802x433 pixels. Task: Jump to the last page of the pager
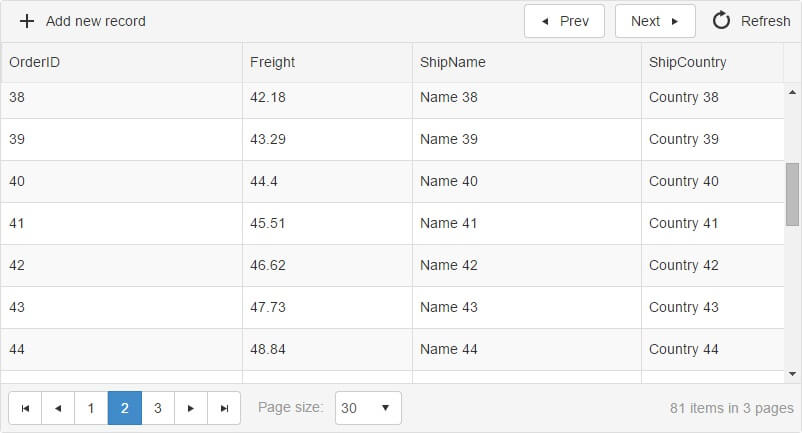(x=224, y=408)
